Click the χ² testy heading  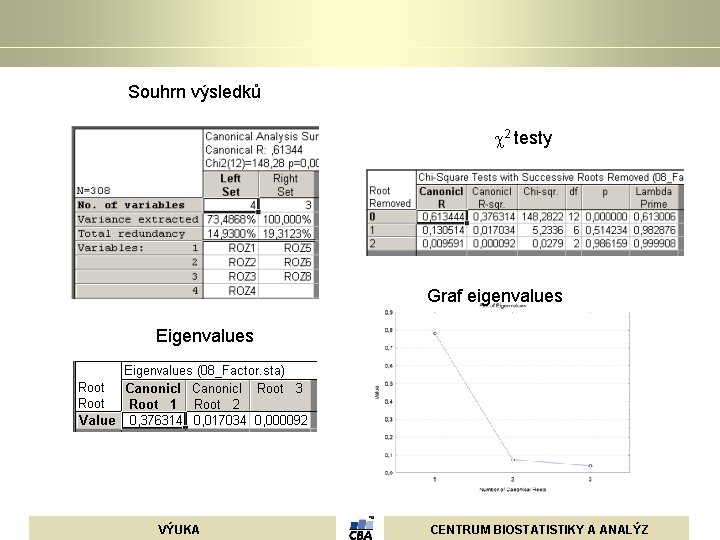[523, 138]
